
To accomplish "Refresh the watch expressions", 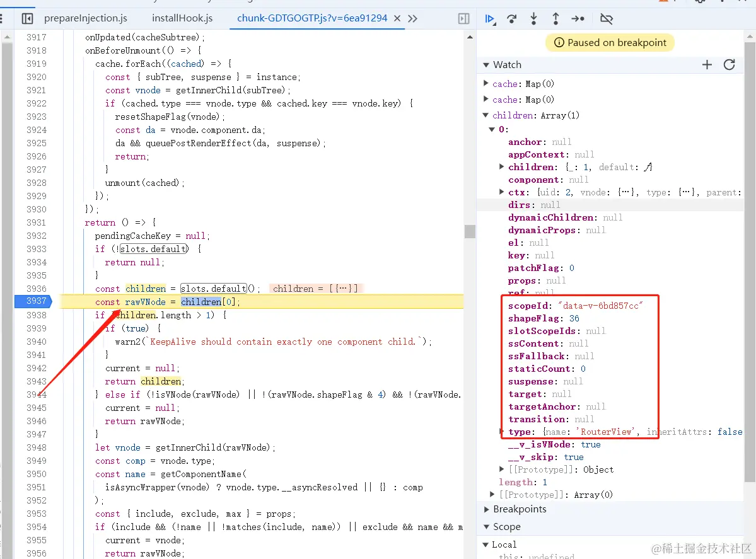I will click(729, 64).
